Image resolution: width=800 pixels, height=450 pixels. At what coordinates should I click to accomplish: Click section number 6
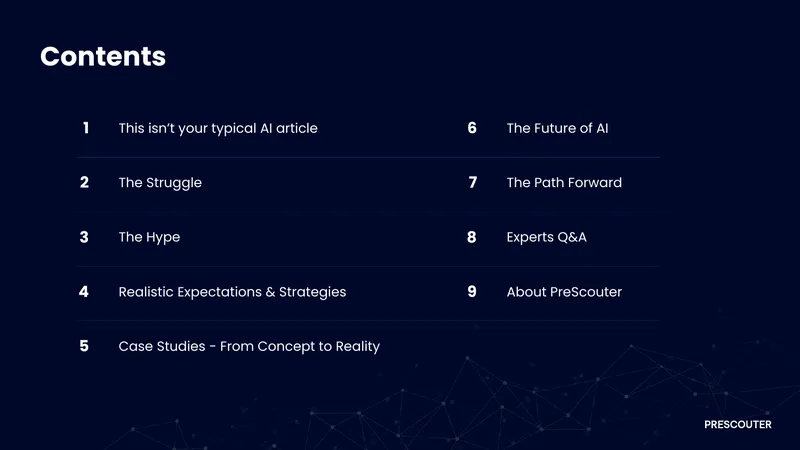click(472, 128)
